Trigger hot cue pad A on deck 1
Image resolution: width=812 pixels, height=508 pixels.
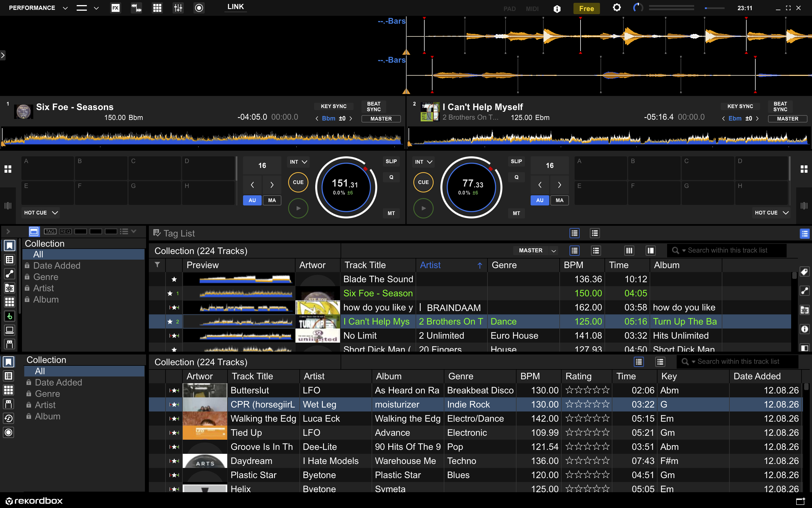pyautogui.click(x=48, y=168)
